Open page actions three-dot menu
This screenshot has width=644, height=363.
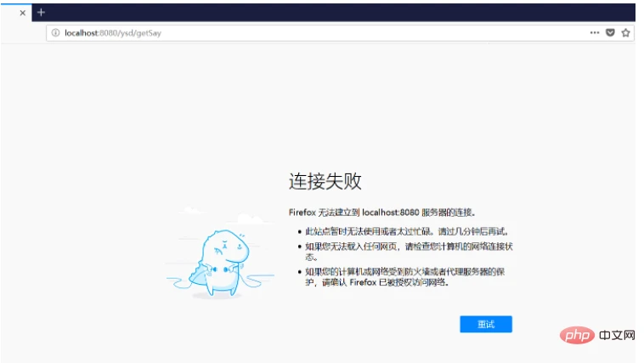click(595, 32)
